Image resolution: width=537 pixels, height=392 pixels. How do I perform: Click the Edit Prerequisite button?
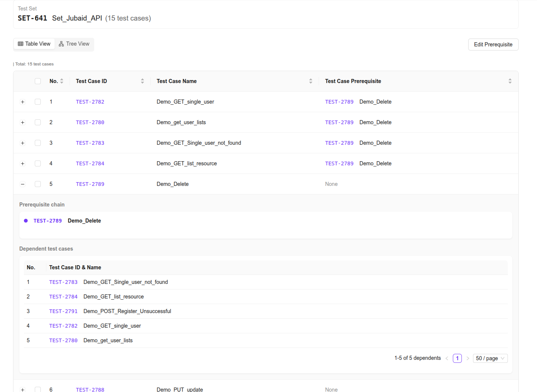point(493,45)
